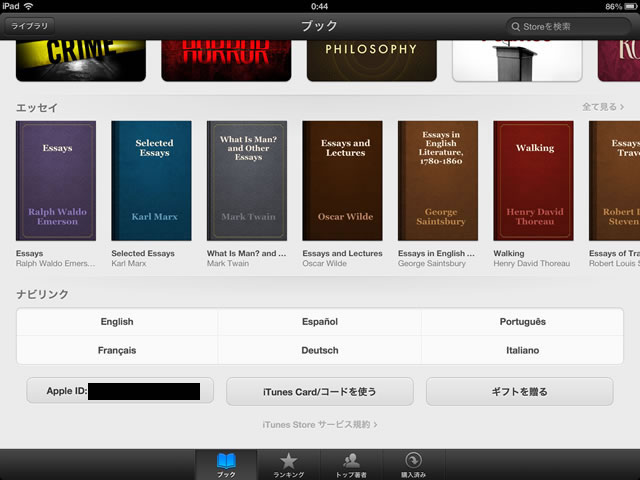640x480 pixels.
Task: Tap the 'Walking' title below cover
Action: click(x=509, y=253)
